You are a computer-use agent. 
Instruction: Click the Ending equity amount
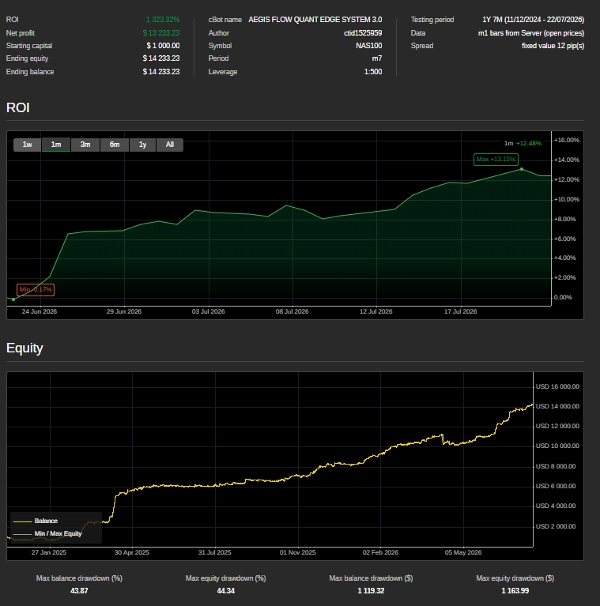tap(161, 58)
